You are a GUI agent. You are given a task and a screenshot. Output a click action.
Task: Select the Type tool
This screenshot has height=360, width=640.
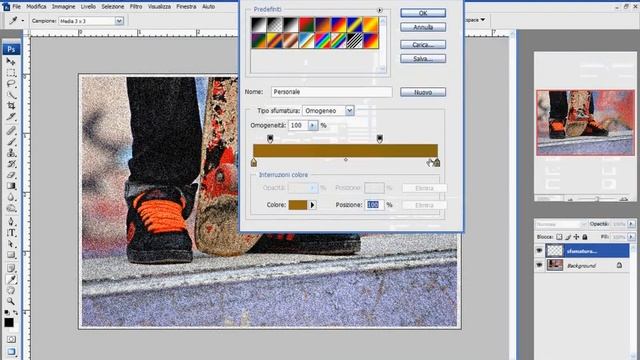point(11,233)
